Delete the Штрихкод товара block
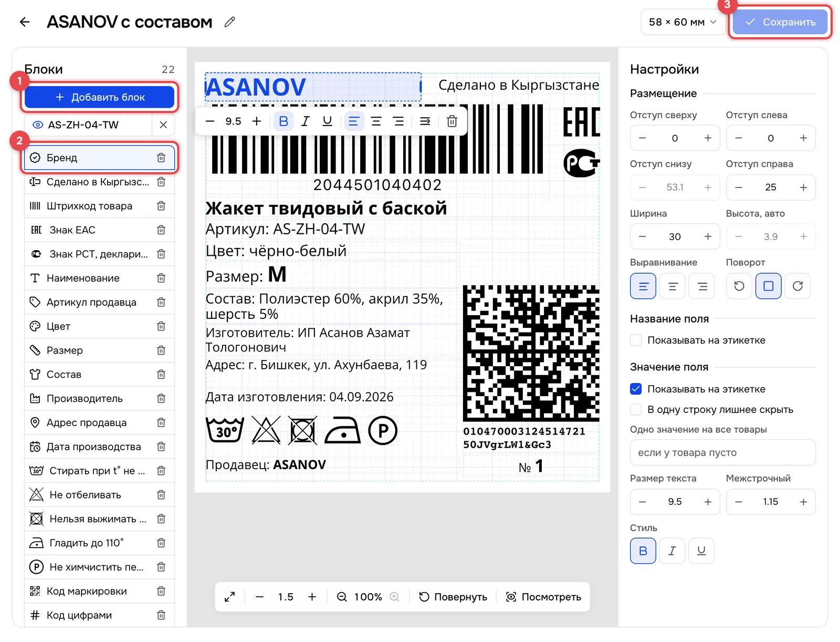Image resolution: width=840 pixels, height=642 pixels. (x=161, y=206)
